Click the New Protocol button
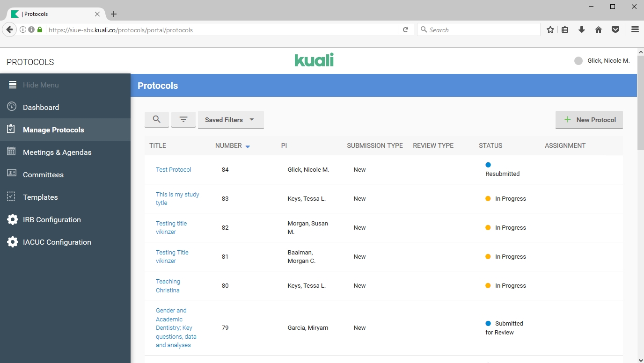 point(589,120)
